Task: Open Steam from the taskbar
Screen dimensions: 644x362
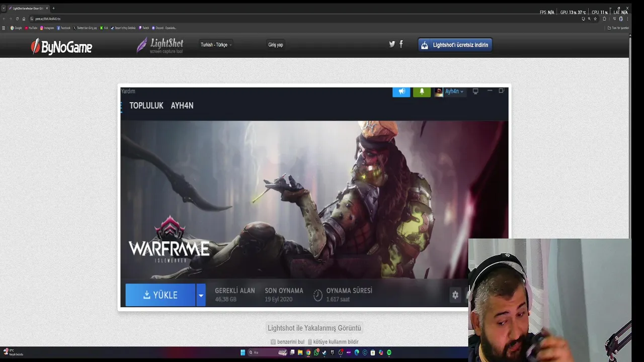Action: [x=325, y=352]
